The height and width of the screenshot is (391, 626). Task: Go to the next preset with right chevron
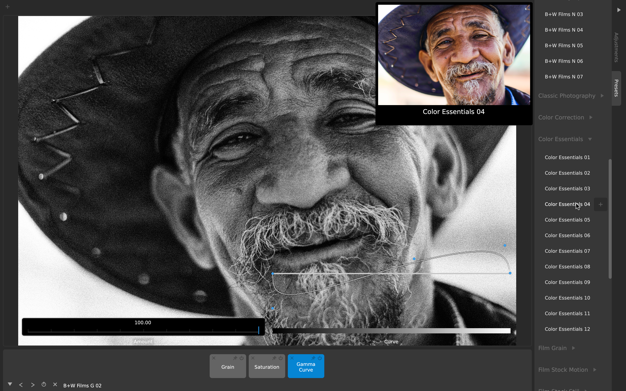33,385
